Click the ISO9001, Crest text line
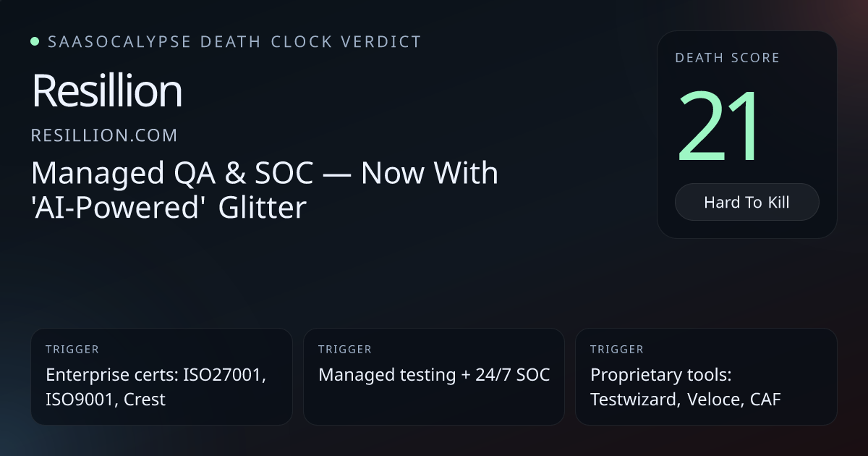 (x=106, y=399)
